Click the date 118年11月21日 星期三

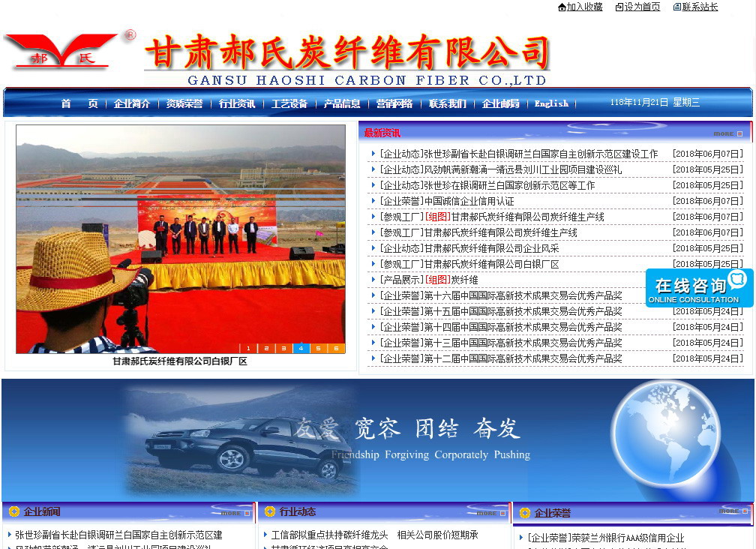click(x=655, y=102)
